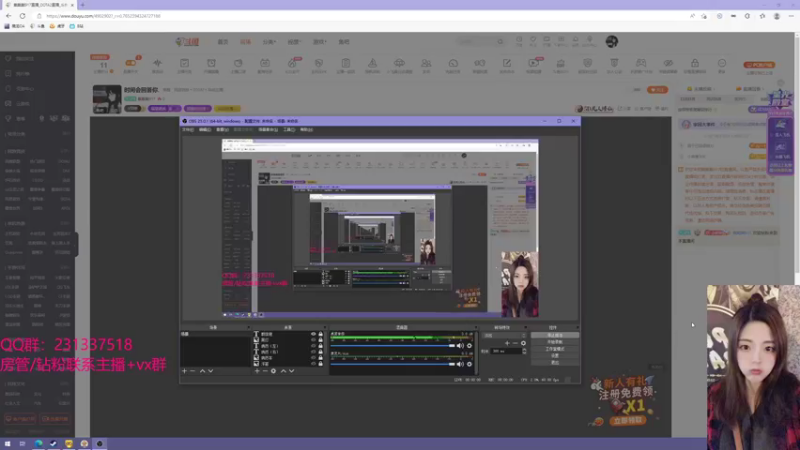Toggle the lock on the third source row
The image size is (800, 450).
click(x=320, y=346)
